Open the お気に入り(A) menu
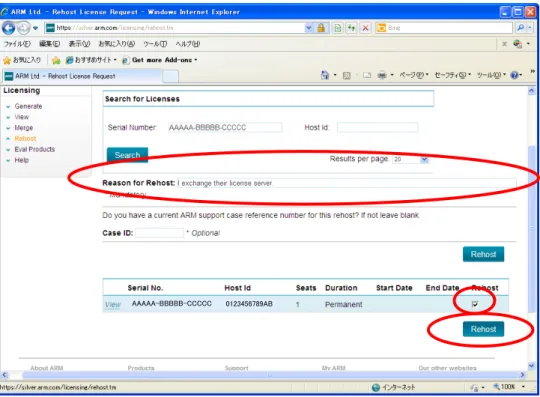The image size is (540, 397). click(x=116, y=44)
